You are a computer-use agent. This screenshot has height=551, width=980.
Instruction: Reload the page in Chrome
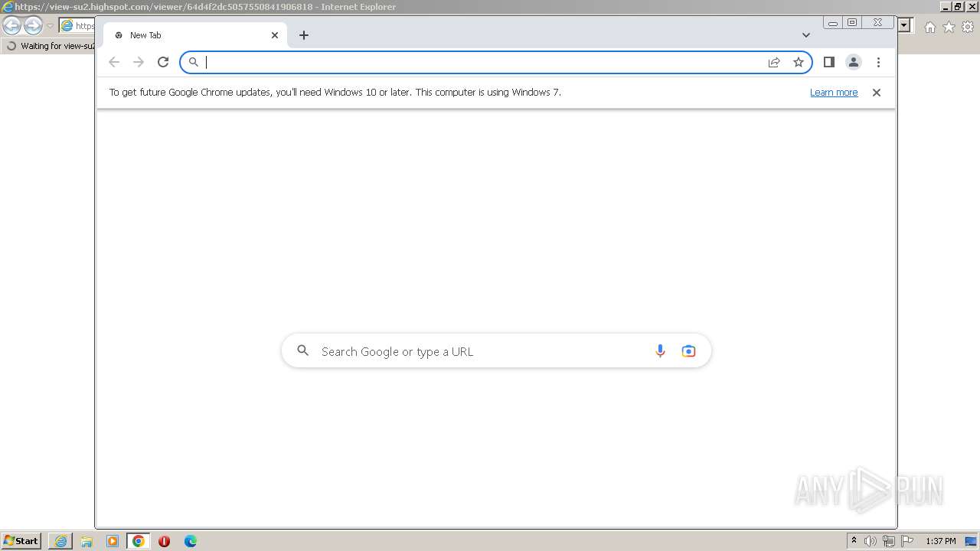tap(163, 62)
